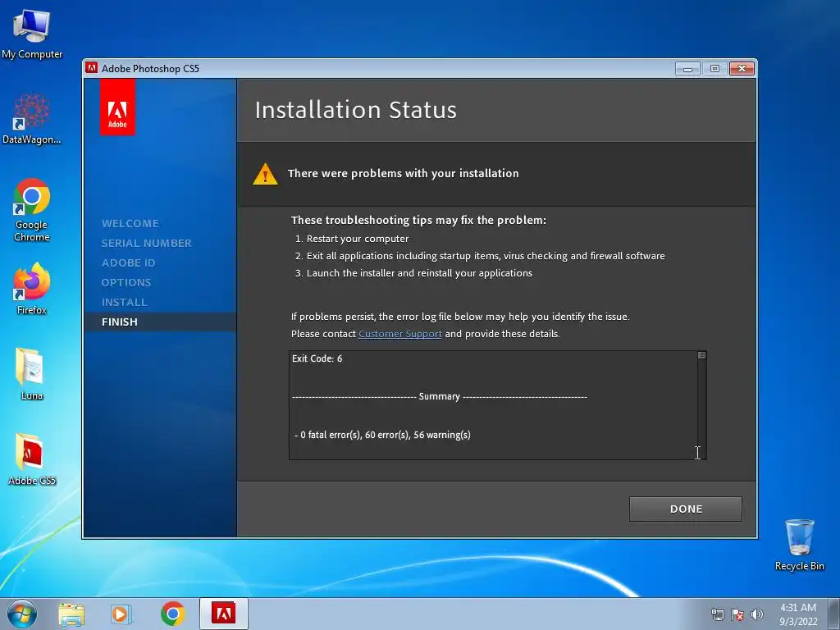Viewport: 840px width, 630px height.
Task: Open Windows Media Player from the taskbar
Action: point(121,614)
